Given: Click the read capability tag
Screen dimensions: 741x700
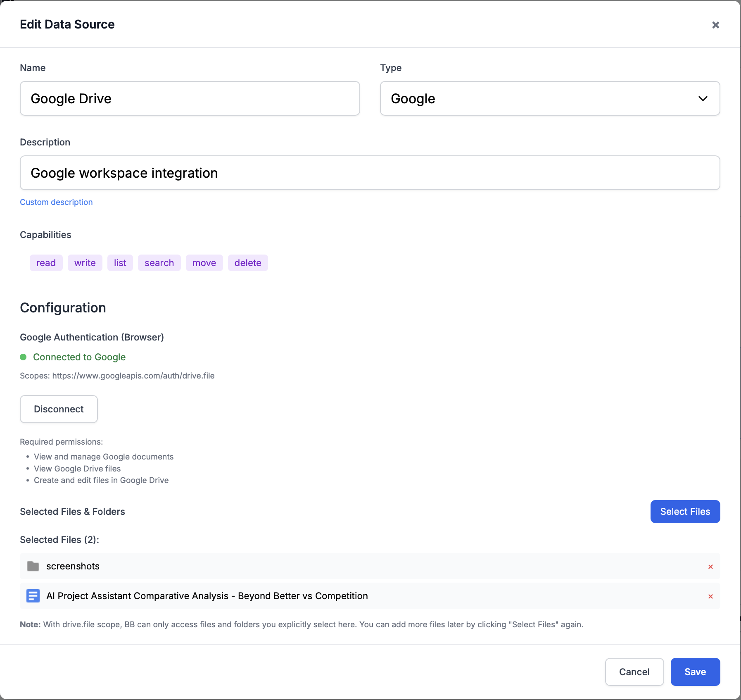Looking at the screenshot, I should tap(46, 263).
